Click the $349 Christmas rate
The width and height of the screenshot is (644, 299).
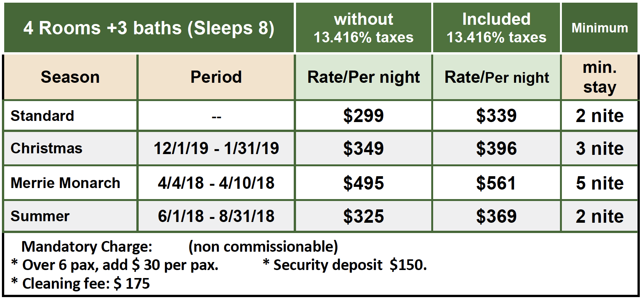[363, 148]
